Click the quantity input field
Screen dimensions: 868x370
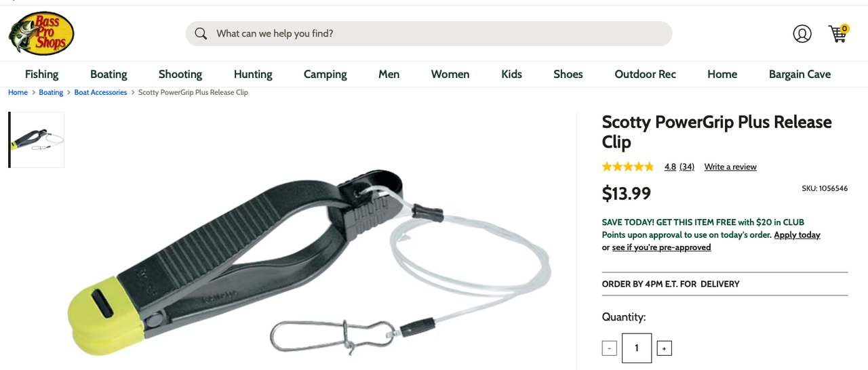click(637, 348)
